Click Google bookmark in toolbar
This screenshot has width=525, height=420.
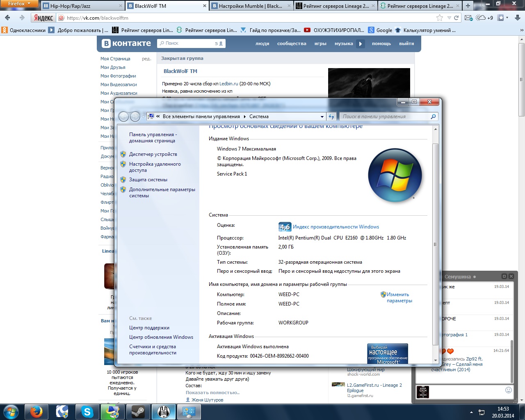point(380,30)
